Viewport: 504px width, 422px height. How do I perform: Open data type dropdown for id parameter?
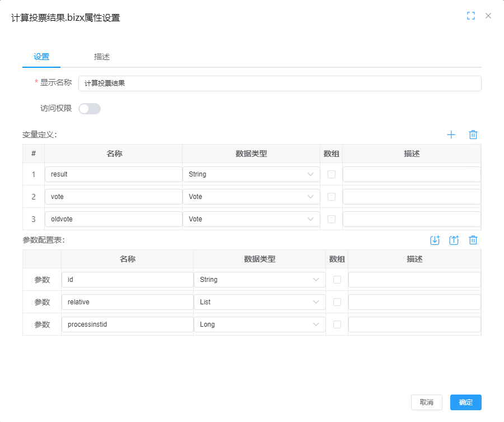coord(259,280)
